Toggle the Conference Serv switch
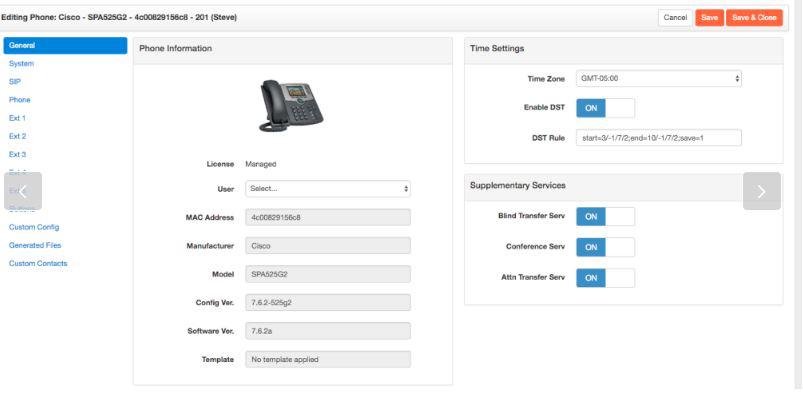This screenshot has width=803, height=413. pos(605,247)
